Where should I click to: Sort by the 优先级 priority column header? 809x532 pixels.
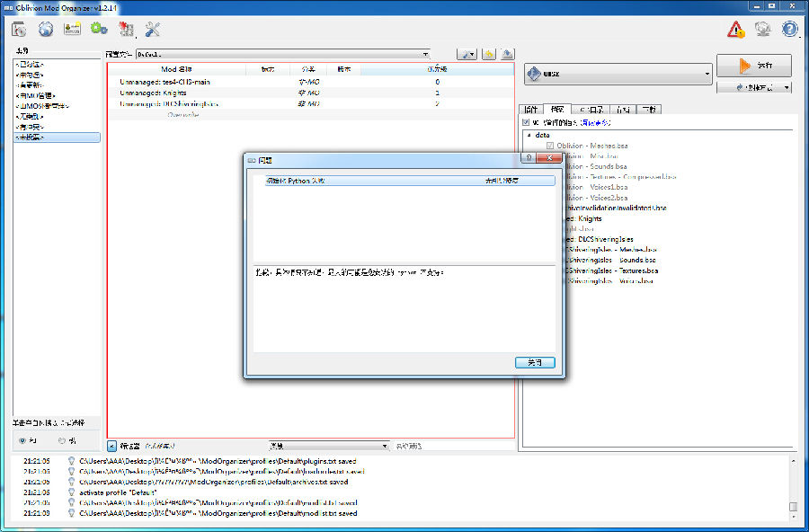pyautogui.click(x=437, y=69)
